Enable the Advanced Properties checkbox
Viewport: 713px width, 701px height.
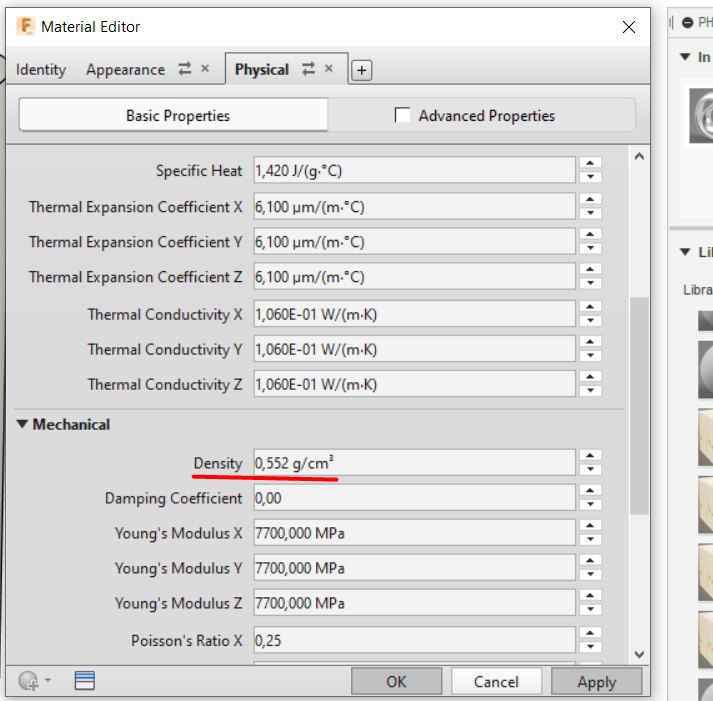[402, 115]
